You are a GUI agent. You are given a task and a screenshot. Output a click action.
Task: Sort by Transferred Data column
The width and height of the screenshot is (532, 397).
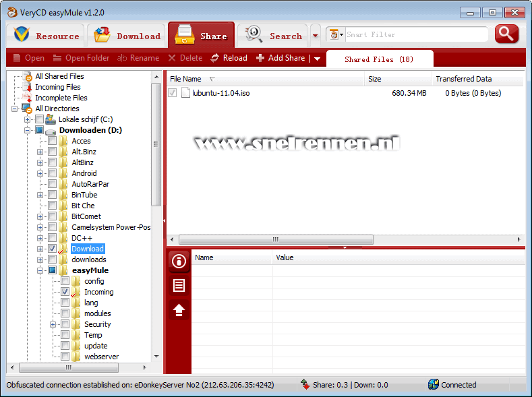point(478,79)
